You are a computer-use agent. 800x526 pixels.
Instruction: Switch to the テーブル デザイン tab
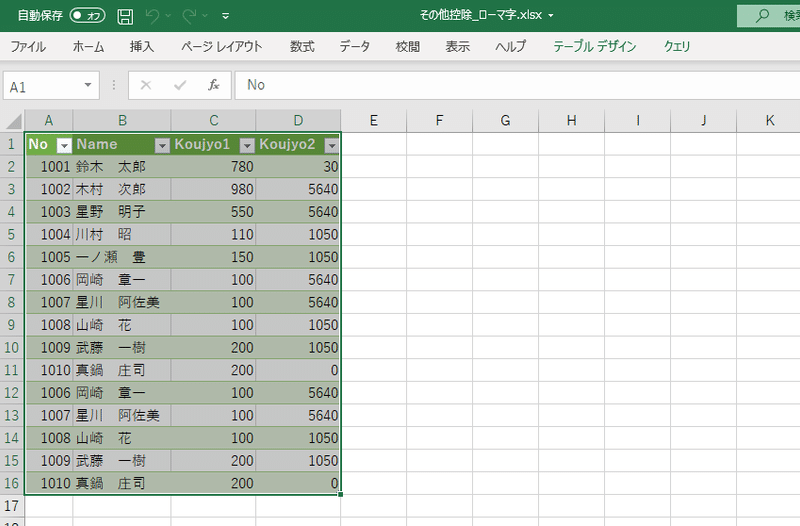(595, 46)
